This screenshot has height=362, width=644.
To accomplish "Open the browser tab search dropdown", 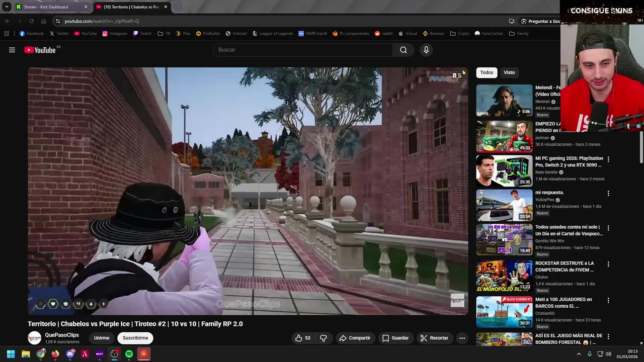I will [7, 7].
